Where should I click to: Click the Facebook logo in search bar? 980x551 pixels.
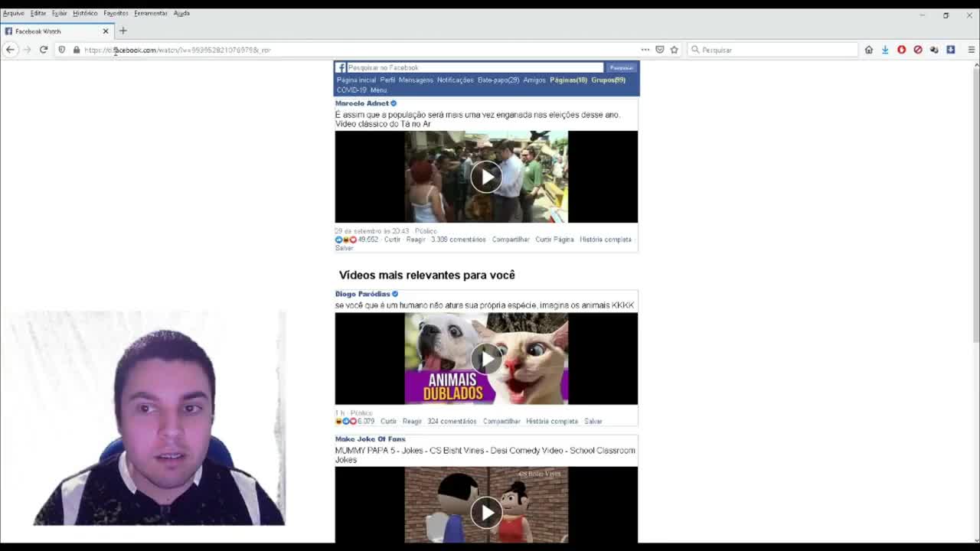(341, 67)
